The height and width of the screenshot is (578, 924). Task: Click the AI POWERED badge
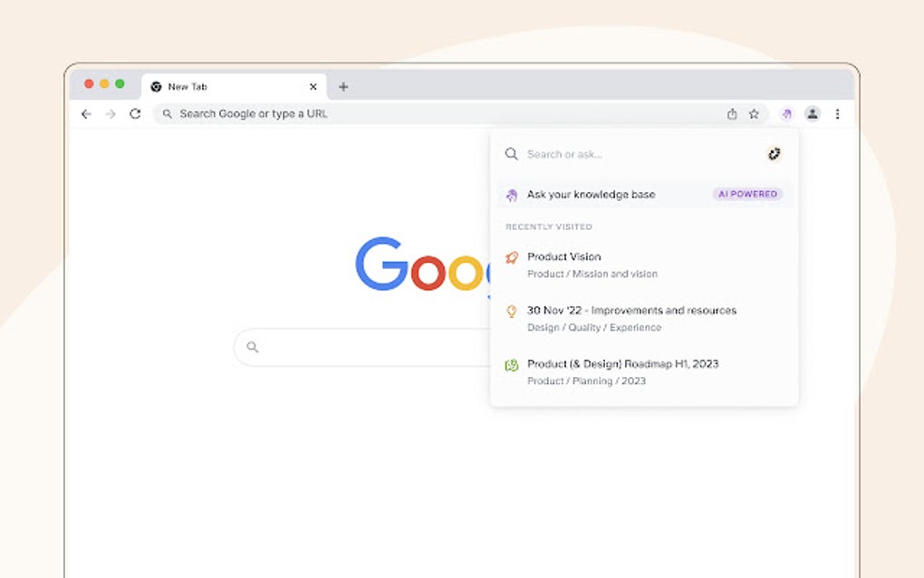point(747,194)
